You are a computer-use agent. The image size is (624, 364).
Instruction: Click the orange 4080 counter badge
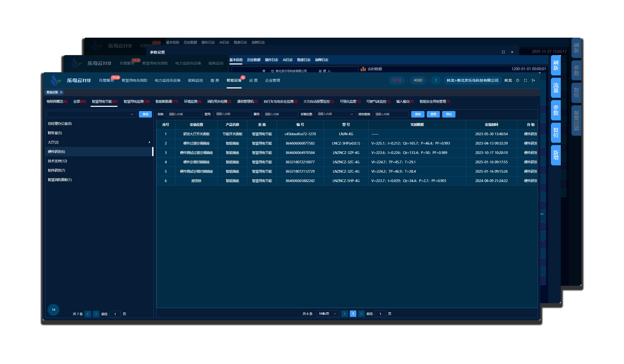[x=418, y=80]
